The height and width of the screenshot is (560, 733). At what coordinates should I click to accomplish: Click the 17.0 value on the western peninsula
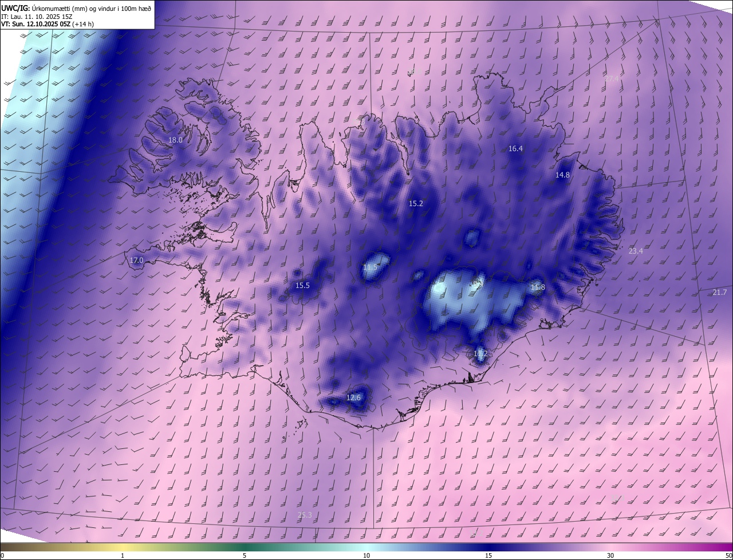pos(136,261)
